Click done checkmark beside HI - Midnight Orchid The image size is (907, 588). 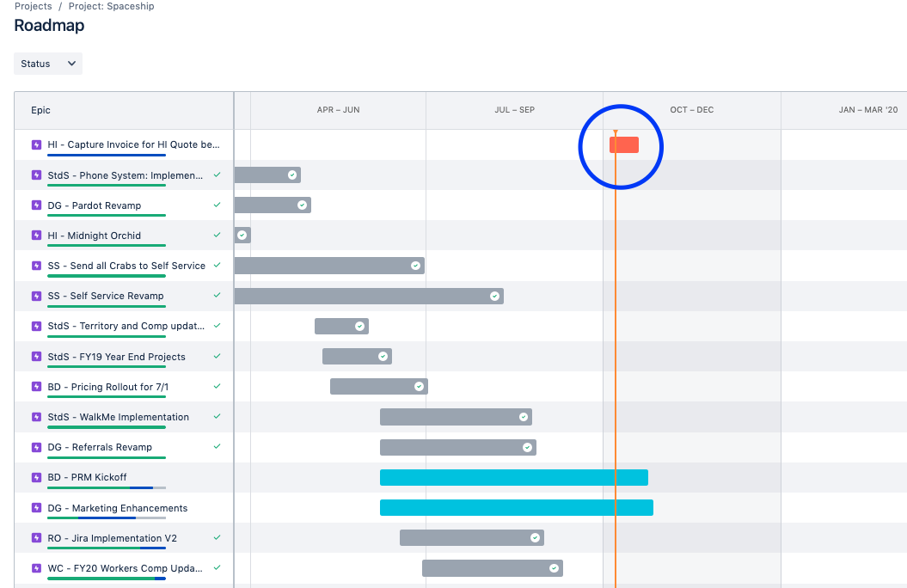(x=217, y=235)
